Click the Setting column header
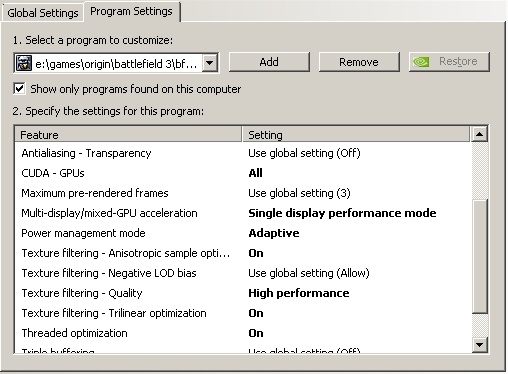The width and height of the screenshot is (508, 374). point(356,135)
